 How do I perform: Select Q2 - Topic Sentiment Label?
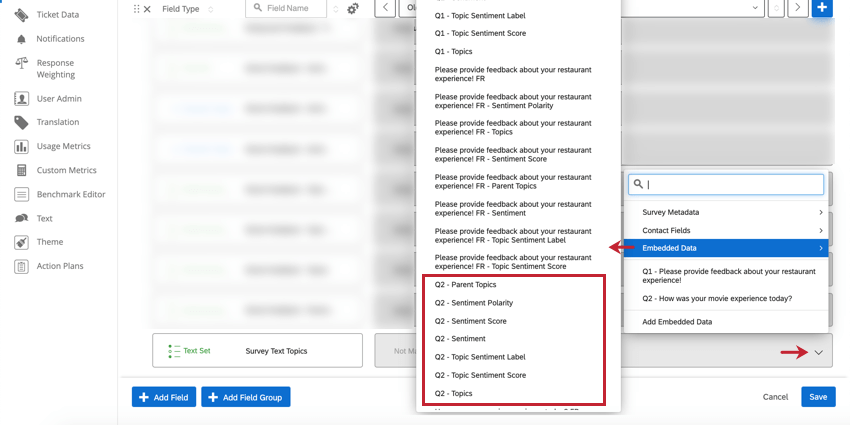(480, 357)
